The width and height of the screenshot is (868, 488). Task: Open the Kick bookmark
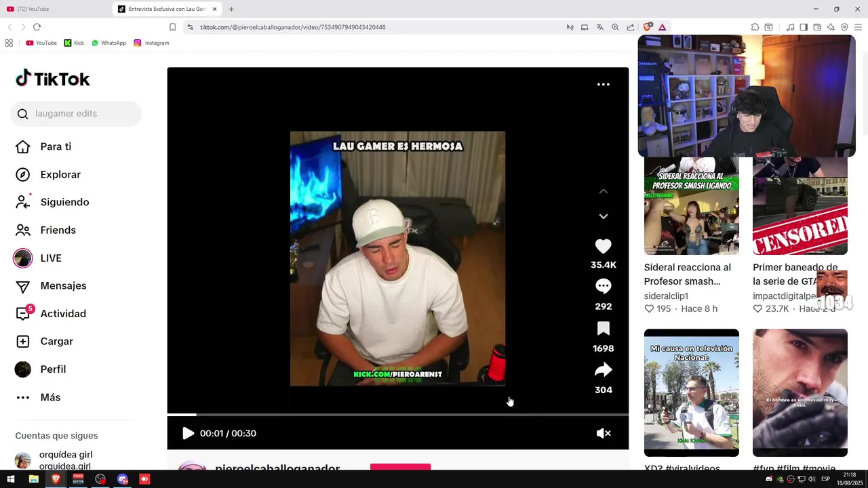(x=74, y=43)
